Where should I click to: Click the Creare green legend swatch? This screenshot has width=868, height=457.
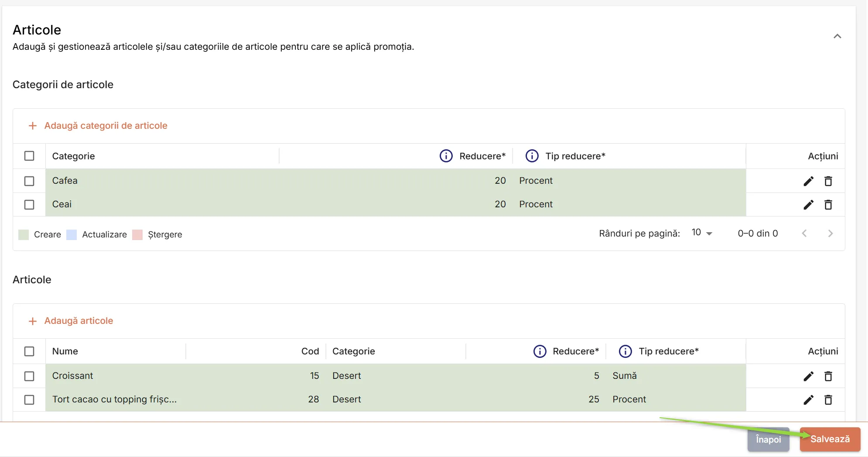point(24,235)
